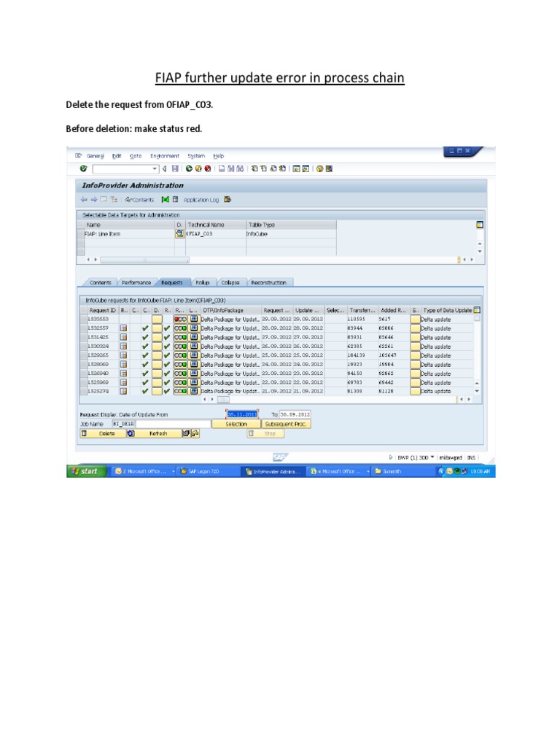Switch to the Reconstruction tab
Viewport: 560px width, 747px height.
tap(268, 282)
